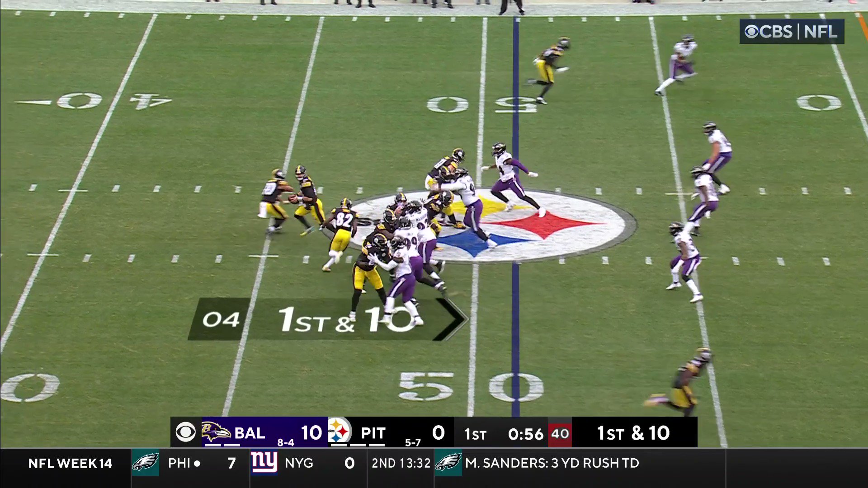Click the NFL WEEK 14 label
The width and height of the screenshot is (868, 488).
(70, 463)
